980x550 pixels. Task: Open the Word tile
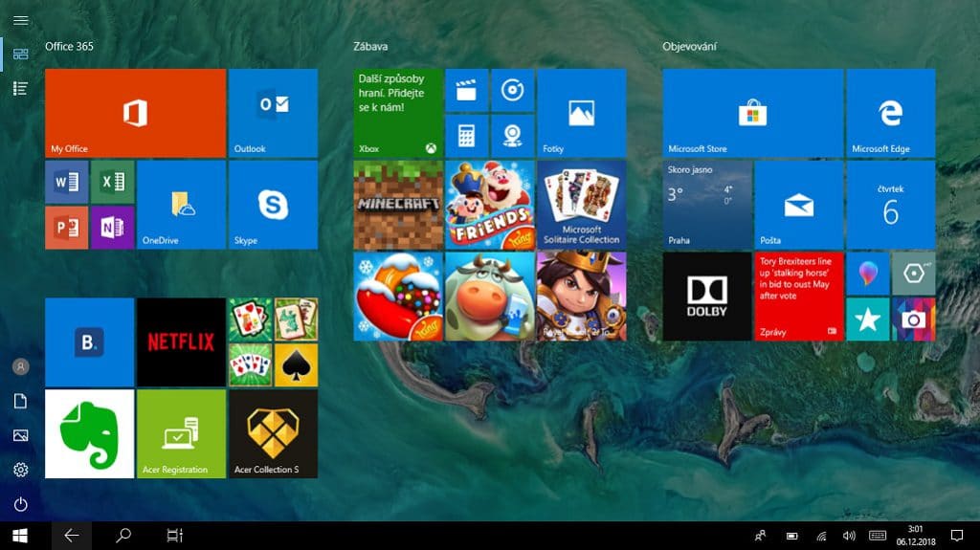[66, 182]
